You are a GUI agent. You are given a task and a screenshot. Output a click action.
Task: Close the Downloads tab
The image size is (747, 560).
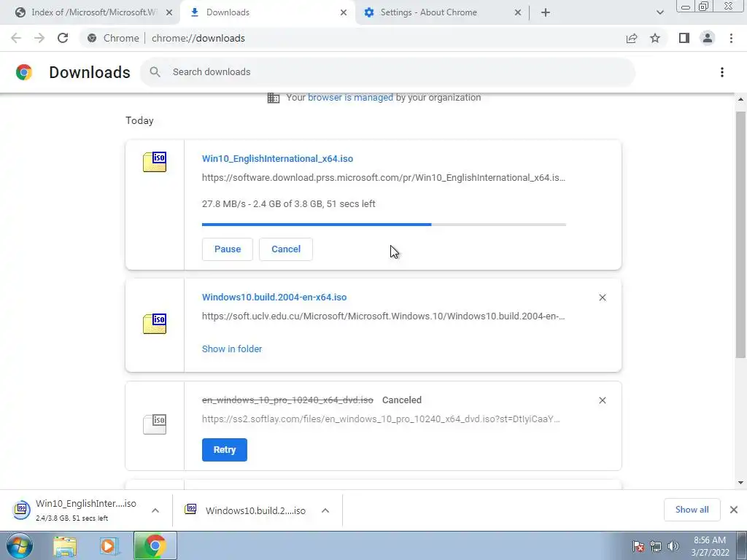[344, 12]
